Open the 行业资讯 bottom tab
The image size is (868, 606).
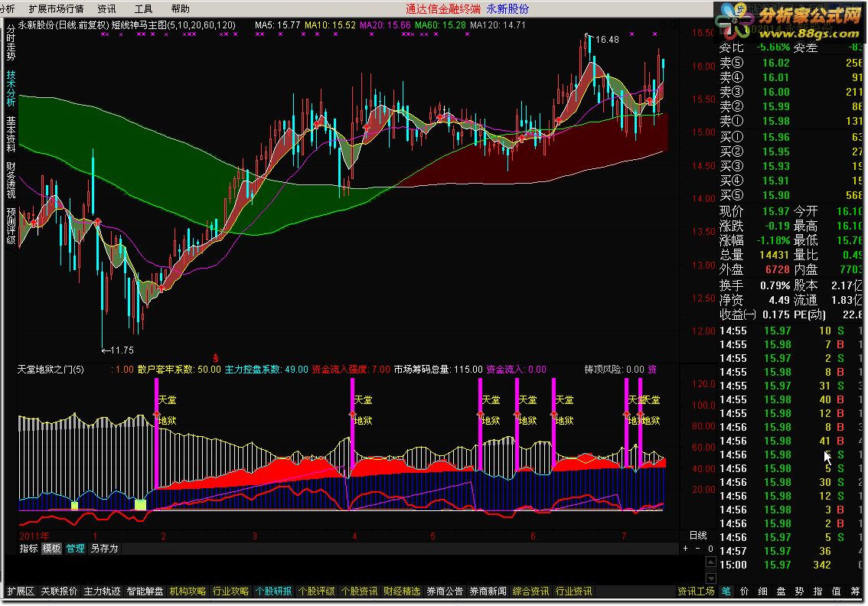[x=573, y=591]
